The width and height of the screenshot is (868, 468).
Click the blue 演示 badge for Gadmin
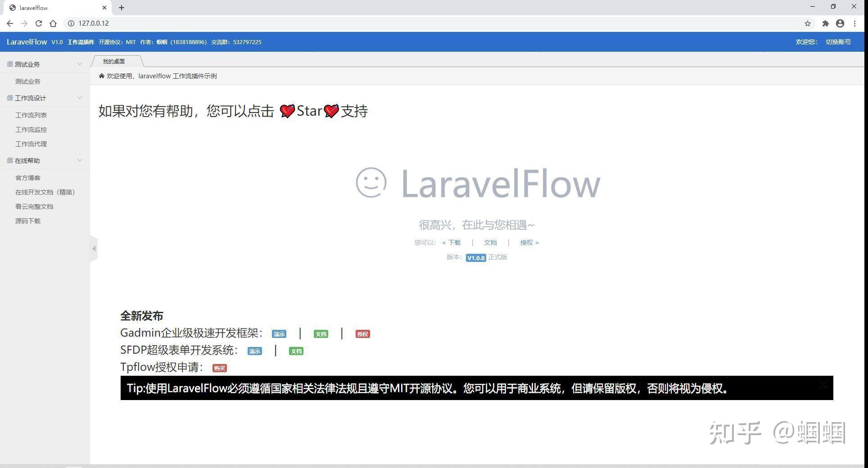pos(279,334)
